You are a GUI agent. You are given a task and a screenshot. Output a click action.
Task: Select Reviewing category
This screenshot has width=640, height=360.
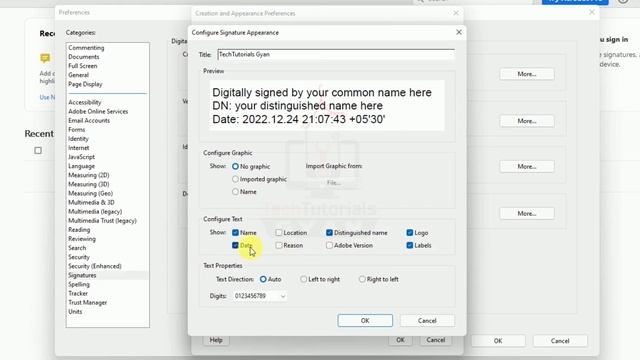click(82, 239)
